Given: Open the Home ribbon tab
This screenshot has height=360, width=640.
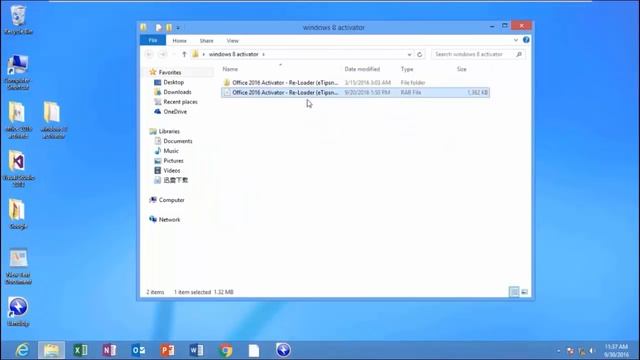Looking at the screenshot, I should pyautogui.click(x=179, y=41).
